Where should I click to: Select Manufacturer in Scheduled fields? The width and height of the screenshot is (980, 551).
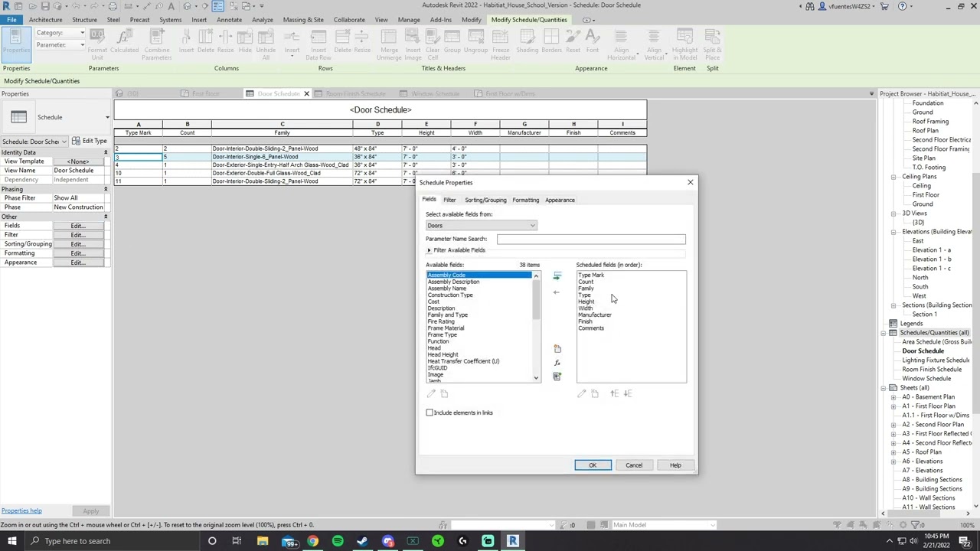[x=595, y=315]
